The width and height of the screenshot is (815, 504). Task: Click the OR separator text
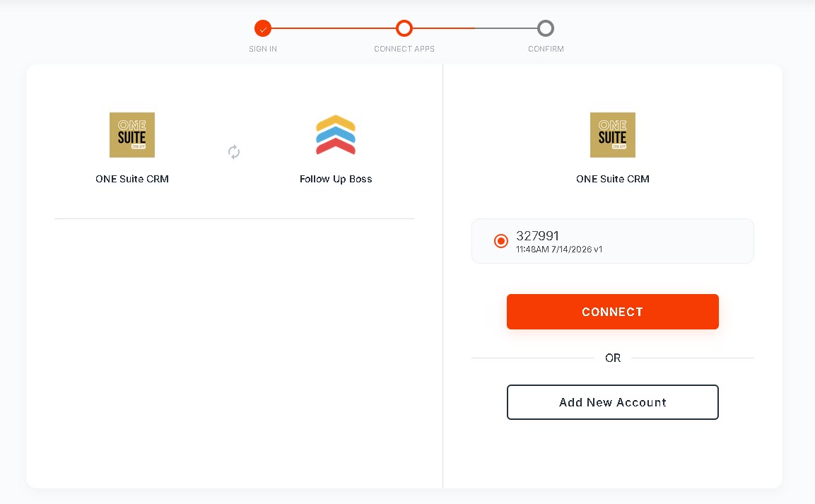click(613, 358)
